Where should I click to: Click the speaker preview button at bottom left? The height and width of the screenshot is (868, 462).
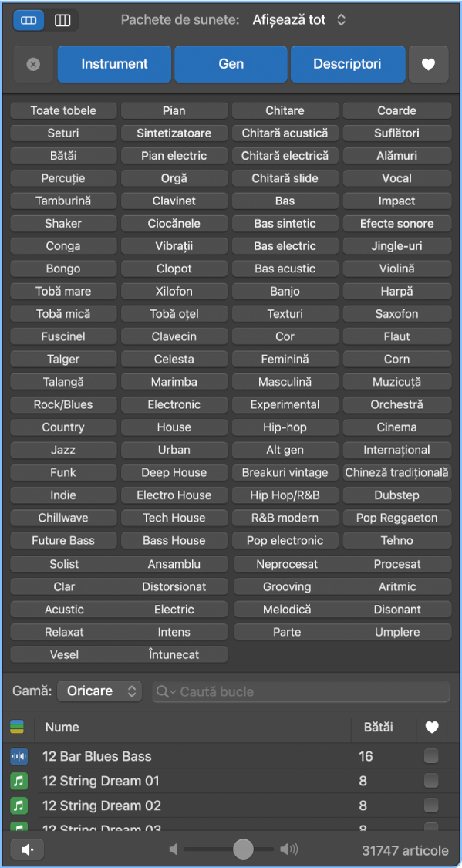27,849
